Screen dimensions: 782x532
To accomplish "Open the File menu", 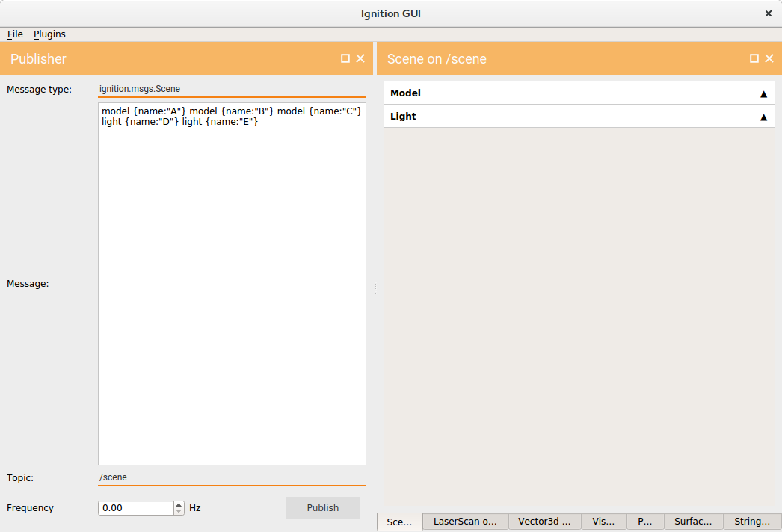I will (x=14, y=34).
